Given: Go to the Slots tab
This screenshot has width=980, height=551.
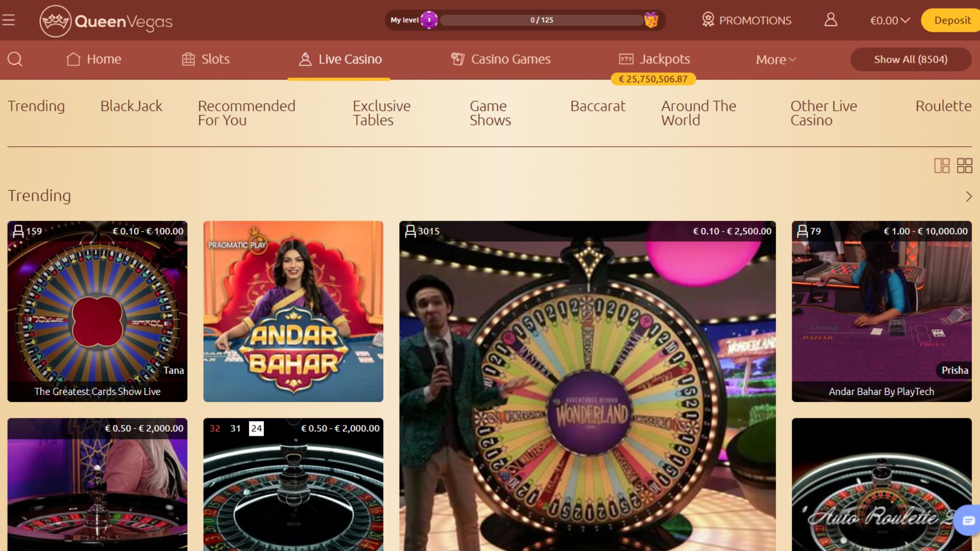Looking at the screenshot, I should pos(206,59).
